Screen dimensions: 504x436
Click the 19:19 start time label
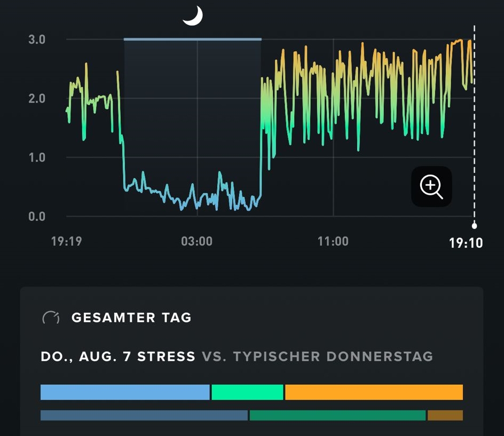(66, 242)
